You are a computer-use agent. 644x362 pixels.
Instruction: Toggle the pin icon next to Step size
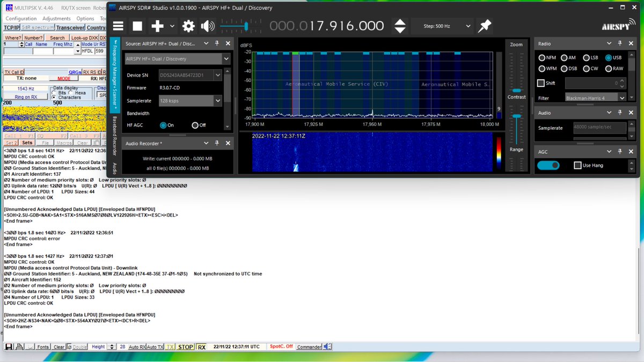point(485,26)
